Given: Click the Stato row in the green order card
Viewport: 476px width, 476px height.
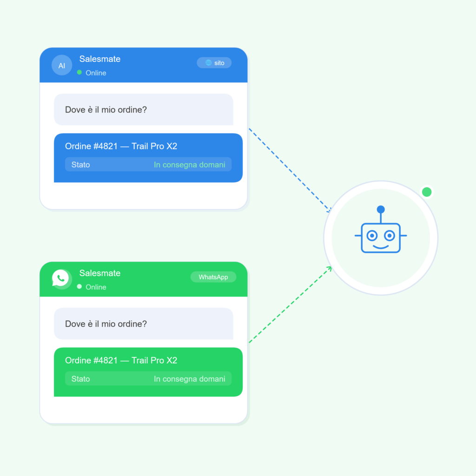Looking at the screenshot, I should [x=148, y=379].
